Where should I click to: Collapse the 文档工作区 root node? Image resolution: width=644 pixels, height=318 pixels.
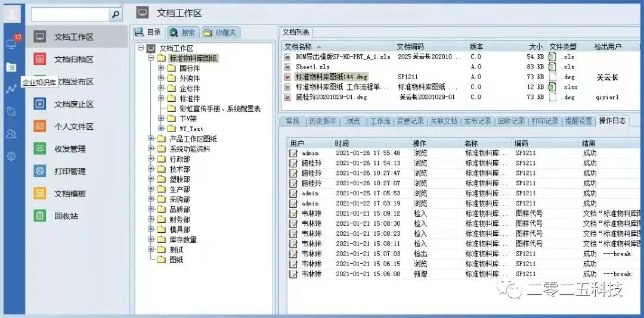click(141, 48)
